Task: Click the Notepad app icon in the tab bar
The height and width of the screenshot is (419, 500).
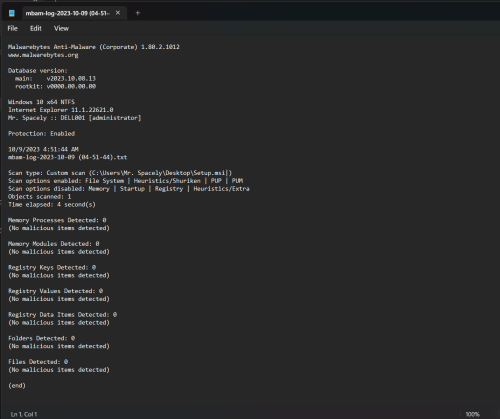Action: [x=12, y=13]
